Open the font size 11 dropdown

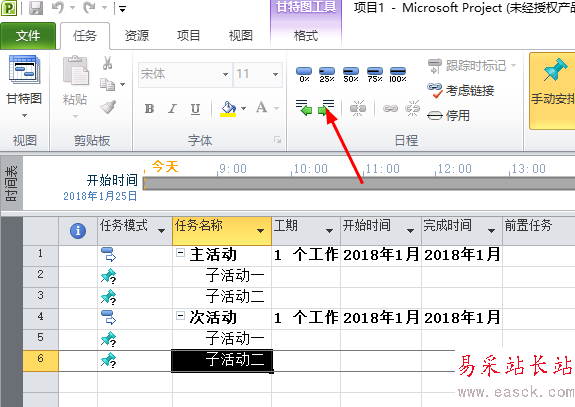pos(275,74)
